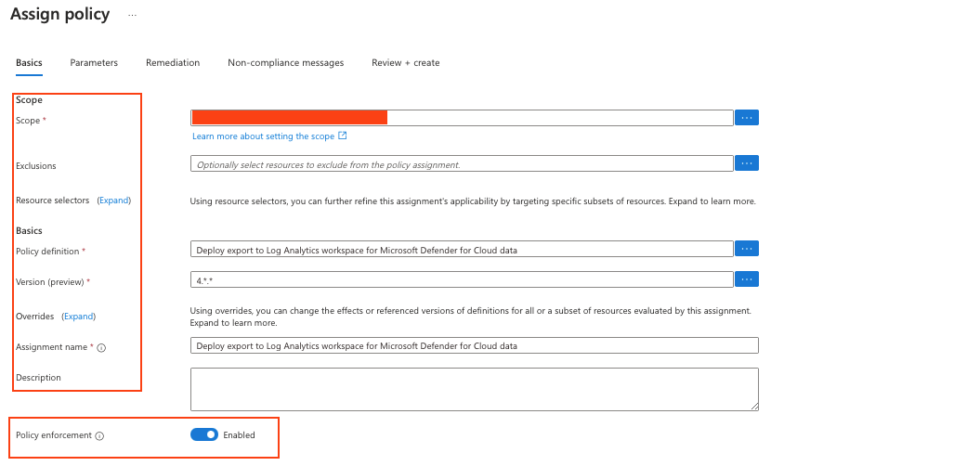Open the Non-compliance messages tab
The width and height of the screenshot is (980, 466).
click(285, 62)
